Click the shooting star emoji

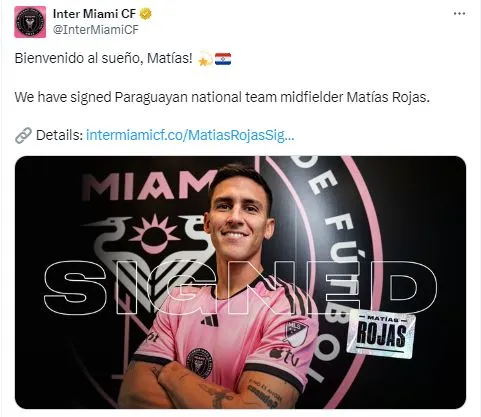pos(205,59)
